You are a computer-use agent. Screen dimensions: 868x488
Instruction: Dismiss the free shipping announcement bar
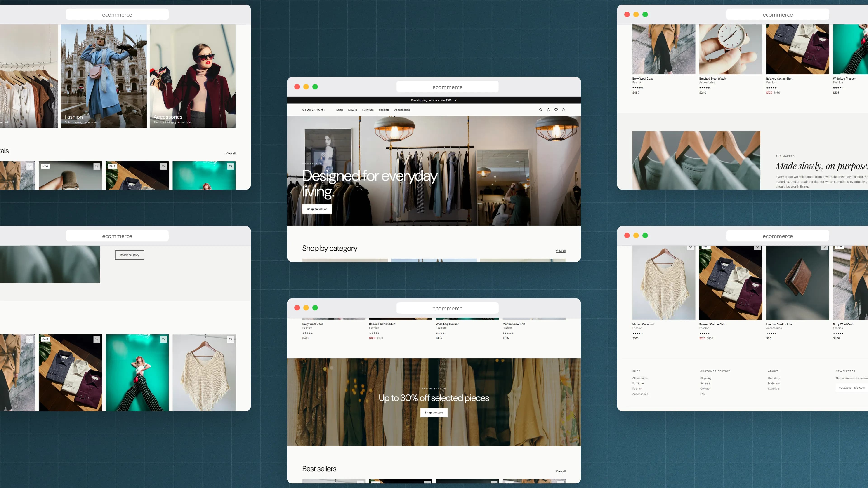point(455,100)
